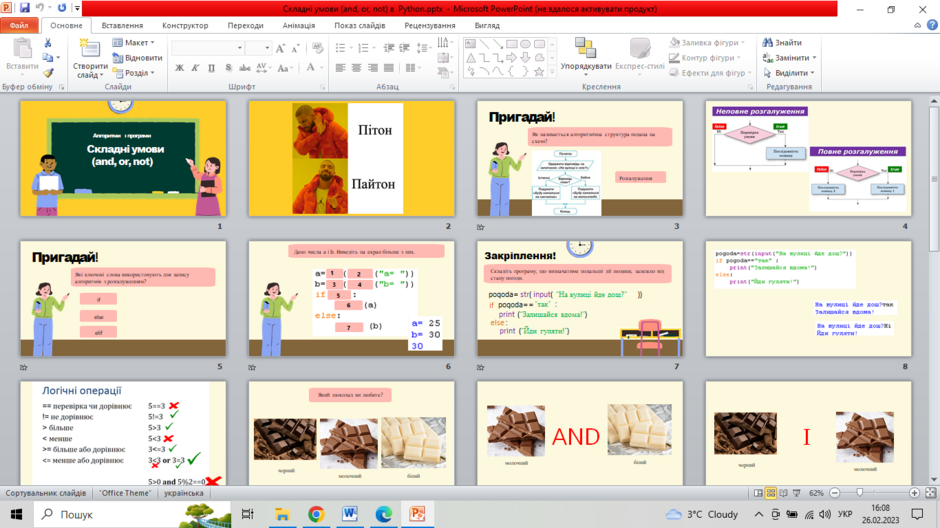Viewport: 940px width, 528px height.
Task: Collapse the ribbon using the caret button
Action: pos(918,26)
